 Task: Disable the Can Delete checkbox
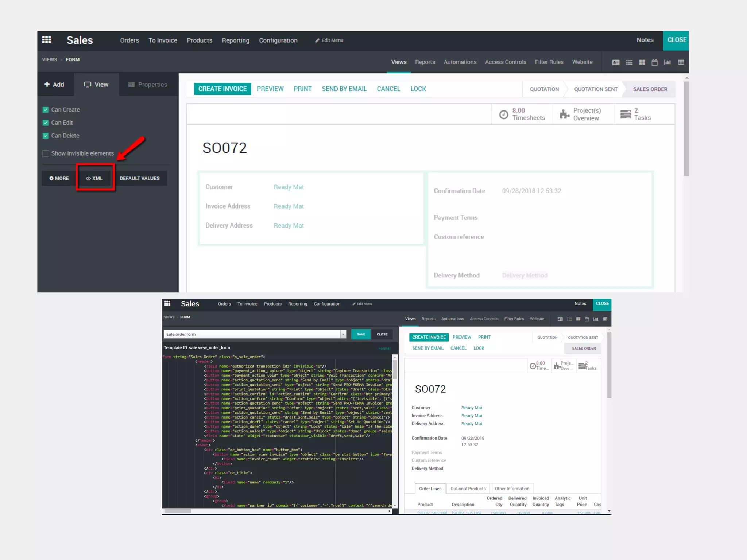[x=46, y=136]
